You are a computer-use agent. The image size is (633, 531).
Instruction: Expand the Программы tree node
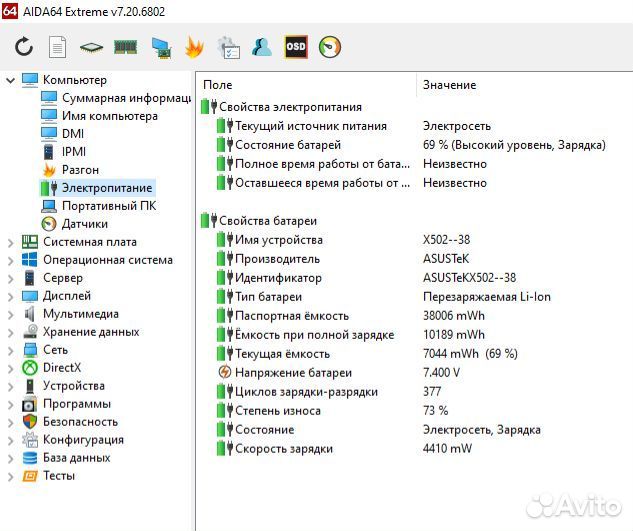(x=11, y=404)
